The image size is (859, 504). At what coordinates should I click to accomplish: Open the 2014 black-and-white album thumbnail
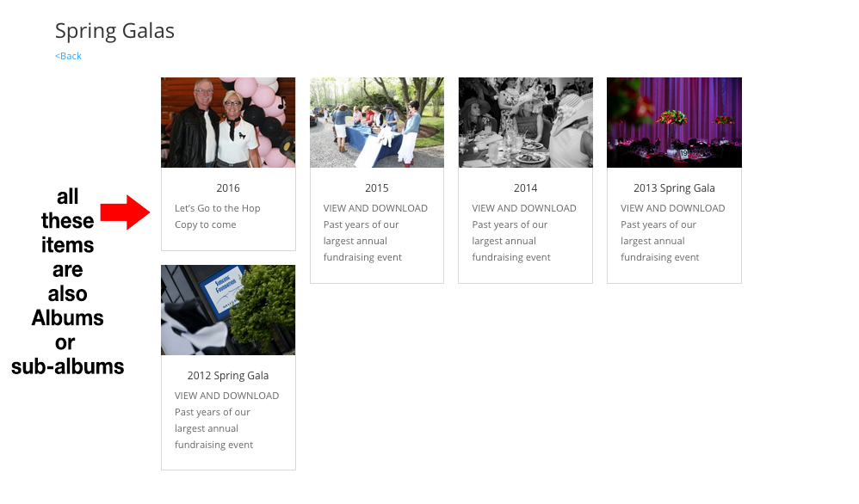(x=525, y=123)
